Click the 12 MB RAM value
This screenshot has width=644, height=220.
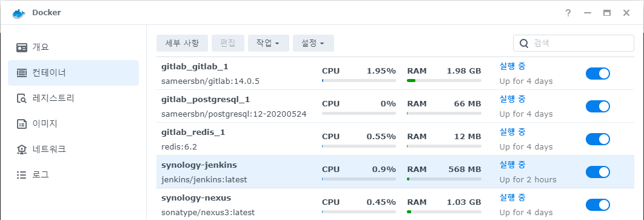coord(468,136)
